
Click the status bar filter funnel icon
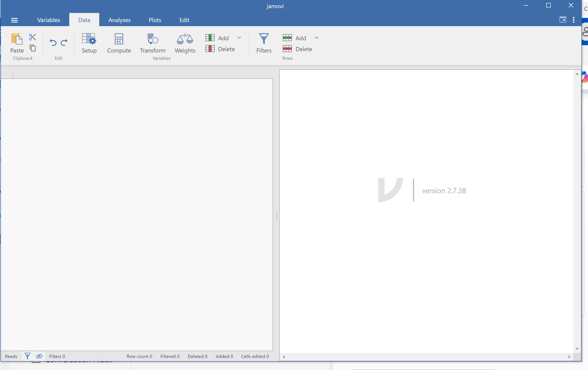click(x=27, y=356)
